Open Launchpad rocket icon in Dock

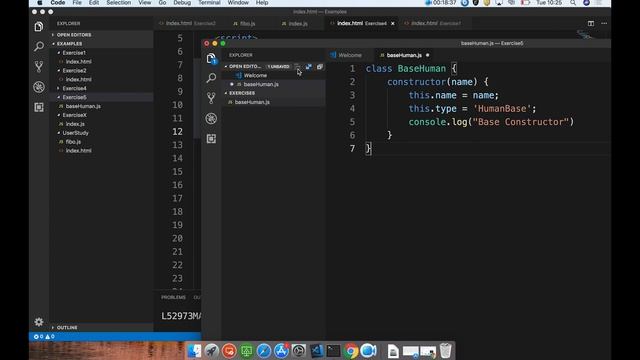coord(211,351)
